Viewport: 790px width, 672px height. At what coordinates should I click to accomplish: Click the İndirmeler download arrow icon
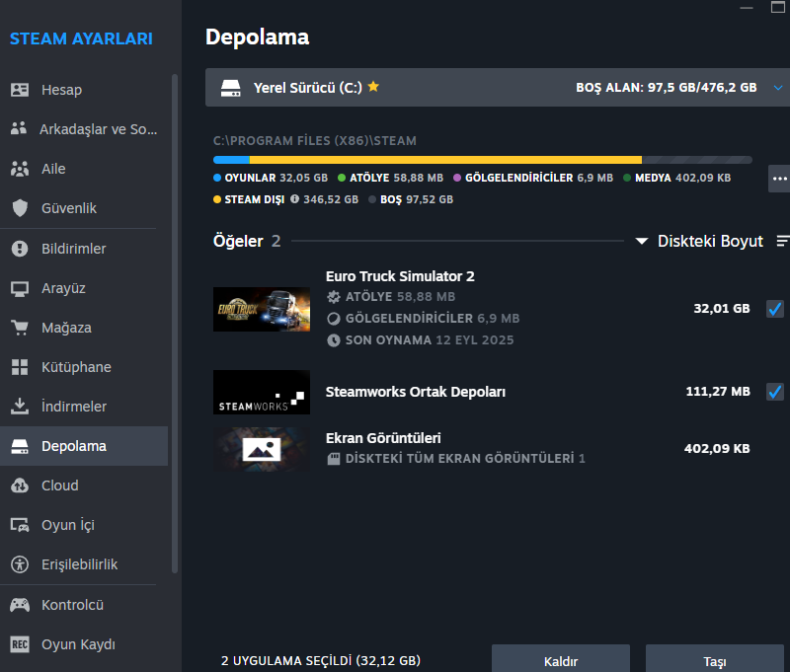point(20,407)
